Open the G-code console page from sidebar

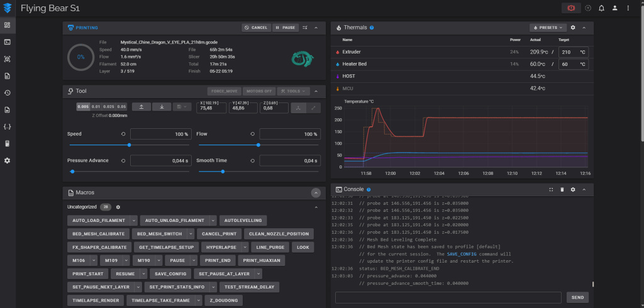tap(7, 42)
